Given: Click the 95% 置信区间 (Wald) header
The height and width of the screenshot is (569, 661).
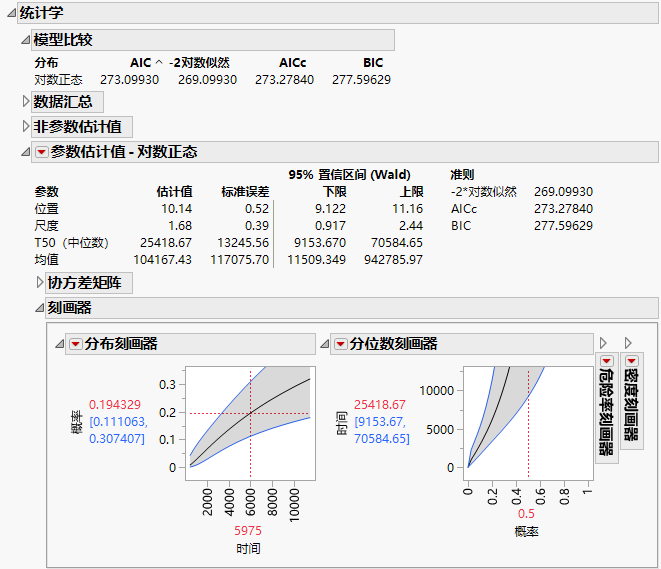Looking at the screenshot, I should coord(349,174).
